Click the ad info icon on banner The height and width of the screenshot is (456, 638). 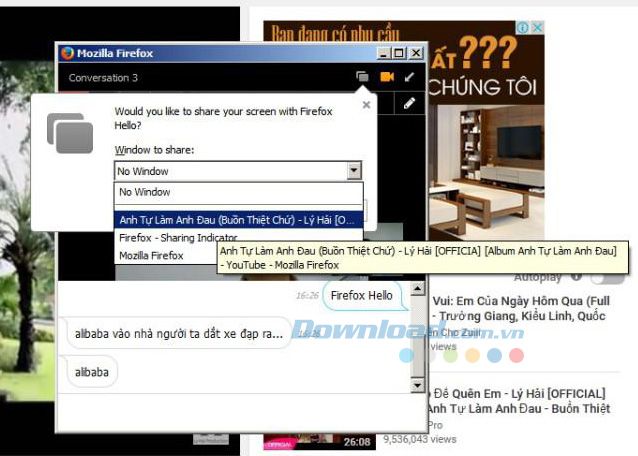click(523, 28)
